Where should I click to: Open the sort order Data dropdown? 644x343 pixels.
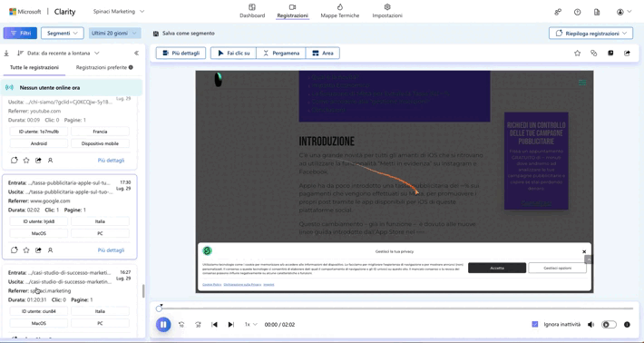58,53
